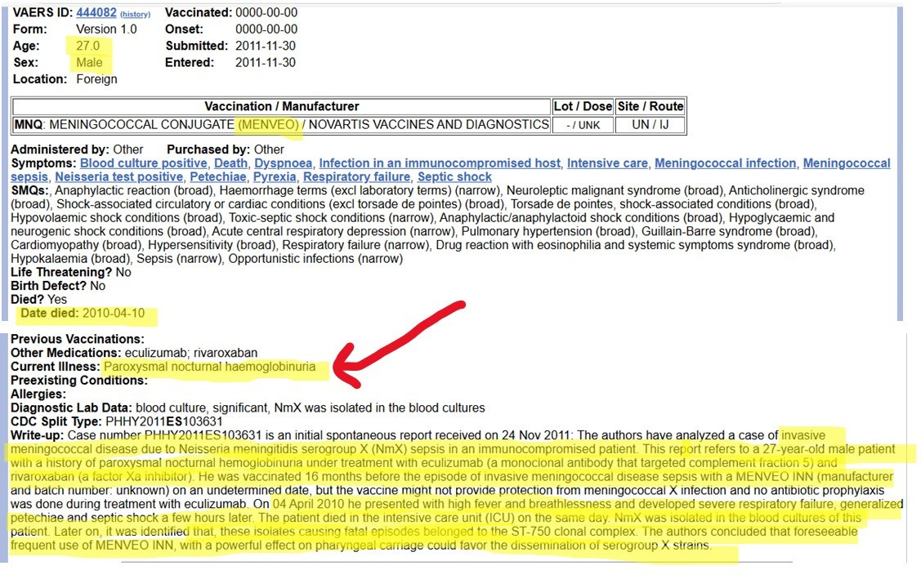Click the Site / Route column header
Viewport: 921px width, 588px height.
(x=651, y=106)
